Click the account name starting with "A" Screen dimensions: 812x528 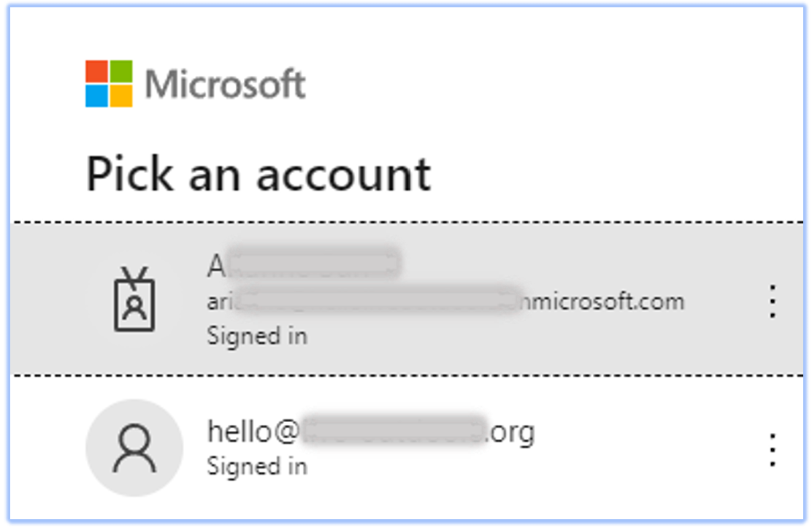click(303, 266)
